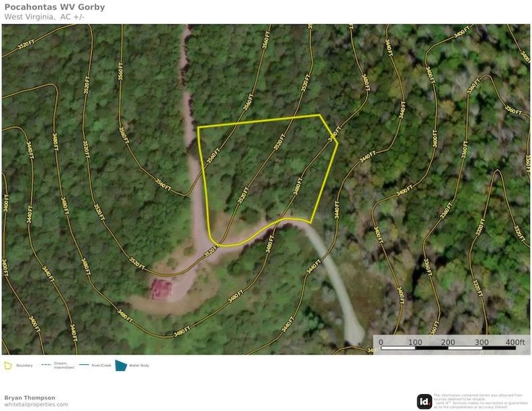Image resolution: width=532 pixels, height=411 pixels.
Task: Click the West Virginia, AC +/- subtitle
Action: pos(44,16)
